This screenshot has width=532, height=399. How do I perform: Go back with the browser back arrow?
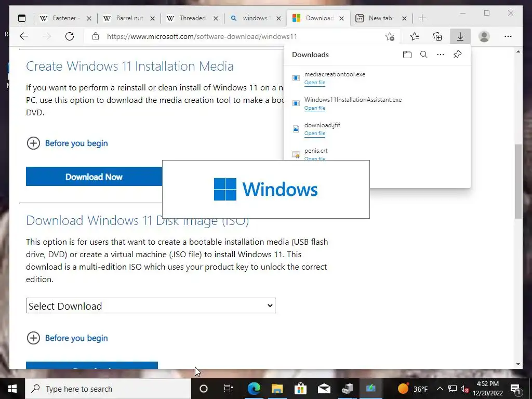(24, 36)
